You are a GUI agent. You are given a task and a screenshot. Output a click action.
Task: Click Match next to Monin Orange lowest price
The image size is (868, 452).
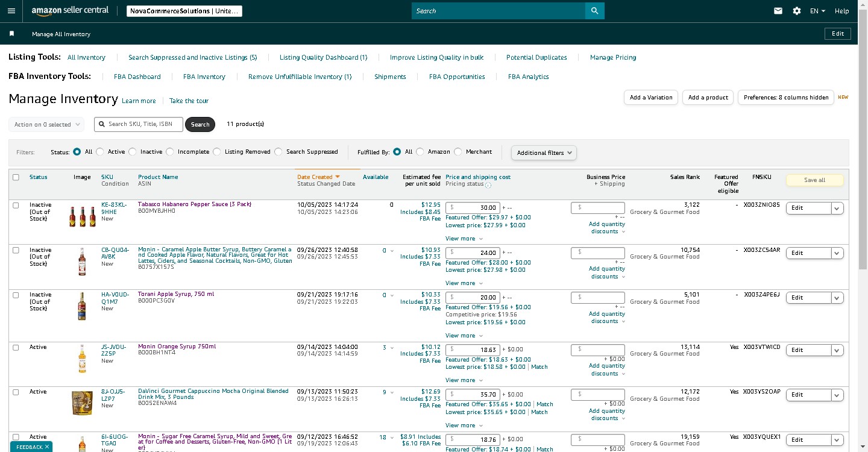[539, 367]
